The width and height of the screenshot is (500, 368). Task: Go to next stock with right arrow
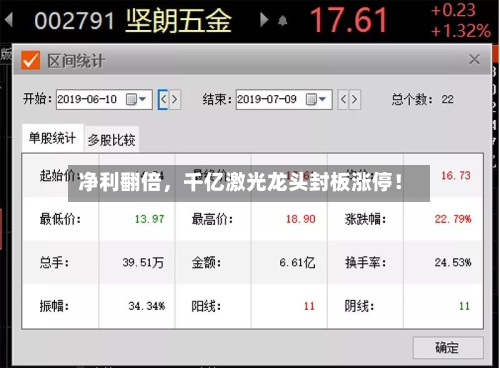tap(264, 20)
